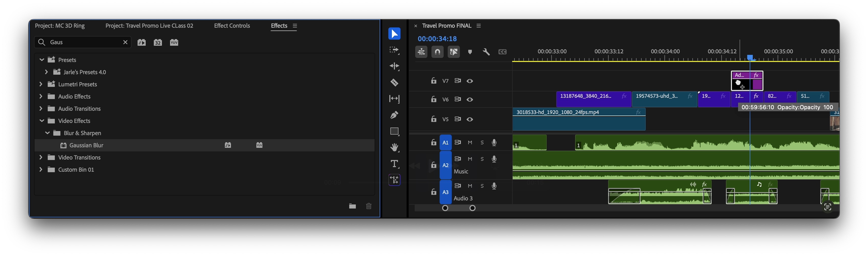This screenshot has height=256, width=868.
Task: Select the Razor tool
Action: pos(394,82)
